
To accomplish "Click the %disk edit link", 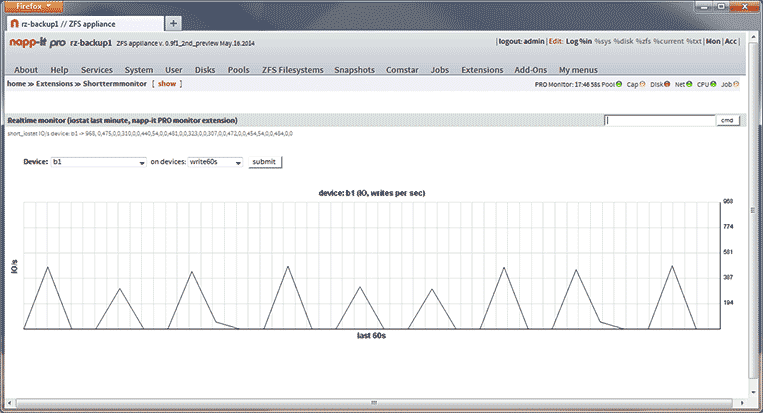I will click(623, 41).
